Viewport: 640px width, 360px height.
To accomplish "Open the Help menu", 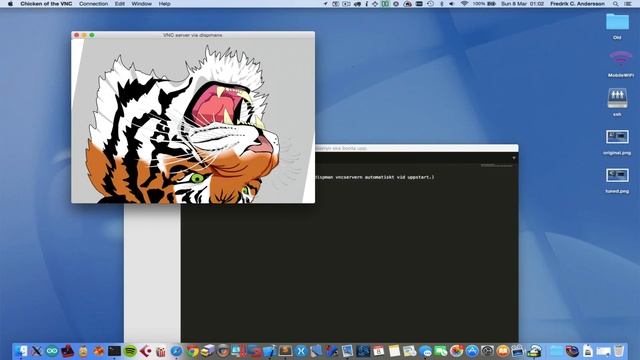I will (164, 4).
